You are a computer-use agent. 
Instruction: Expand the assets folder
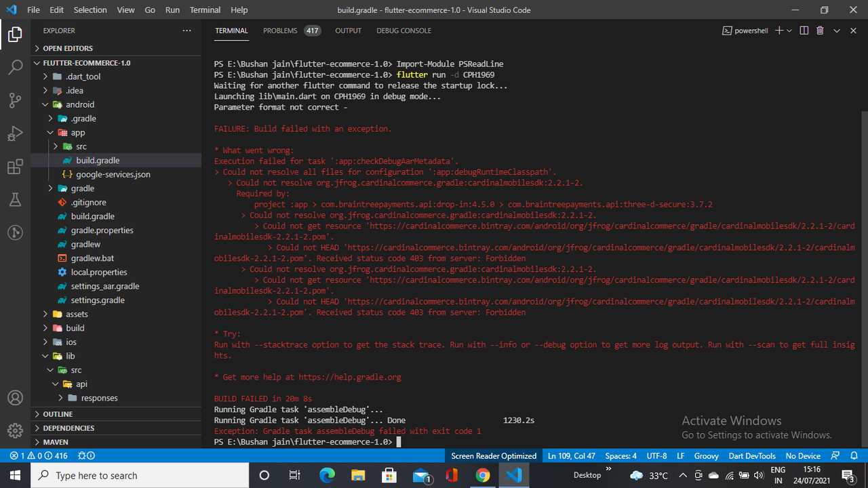click(116, 314)
